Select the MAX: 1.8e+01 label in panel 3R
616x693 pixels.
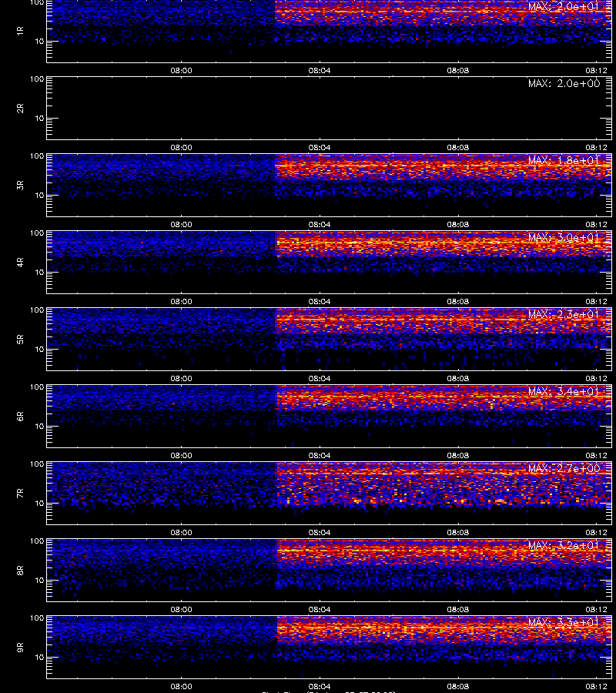pos(564,160)
